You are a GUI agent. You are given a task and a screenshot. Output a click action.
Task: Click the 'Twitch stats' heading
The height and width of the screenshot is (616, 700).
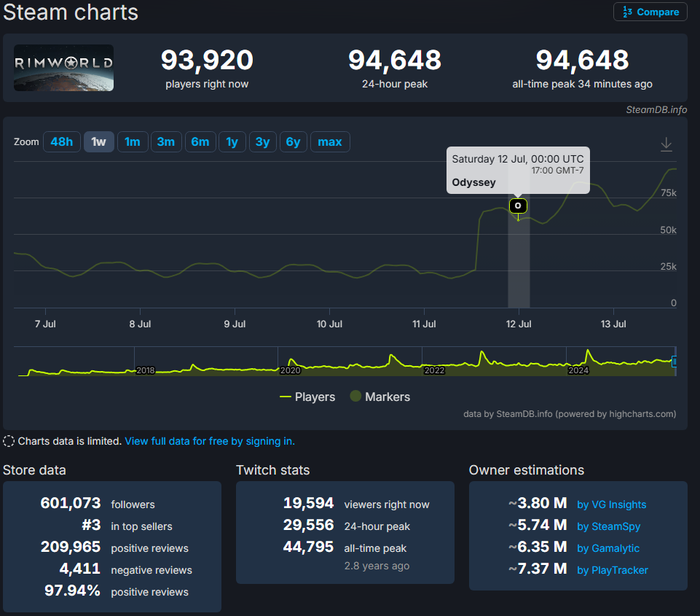click(272, 470)
